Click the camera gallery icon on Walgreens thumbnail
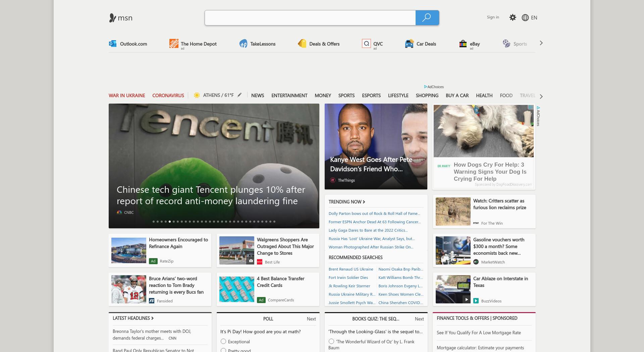Image resolution: width=644 pixels, height=352 pixels. (x=251, y=260)
